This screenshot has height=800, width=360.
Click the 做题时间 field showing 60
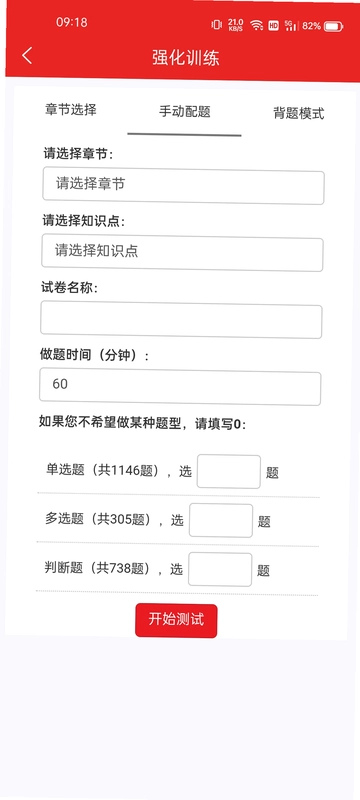181,386
